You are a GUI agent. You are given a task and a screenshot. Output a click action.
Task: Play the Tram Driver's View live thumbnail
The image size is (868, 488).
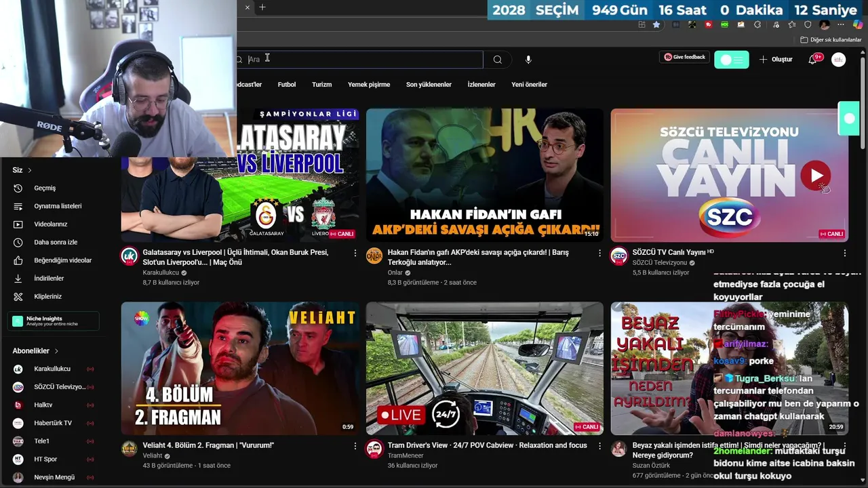tap(484, 368)
